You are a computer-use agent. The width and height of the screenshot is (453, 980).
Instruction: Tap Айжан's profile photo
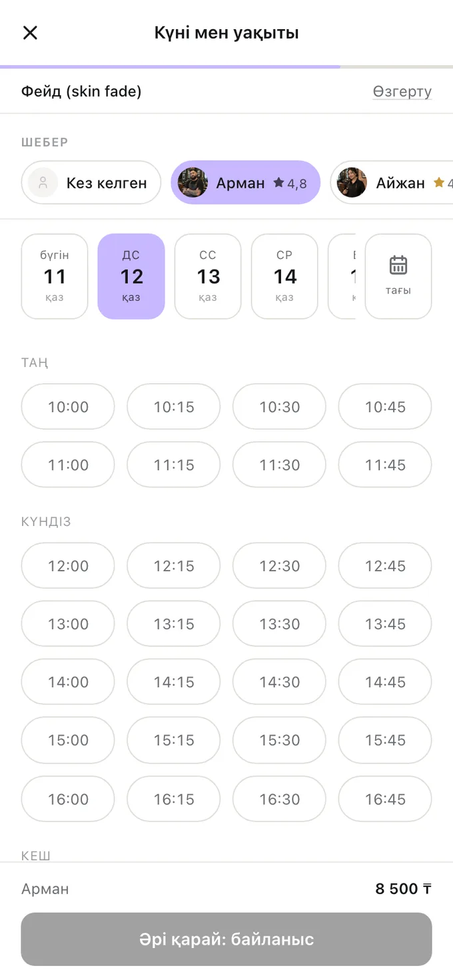pyautogui.click(x=352, y=182)
